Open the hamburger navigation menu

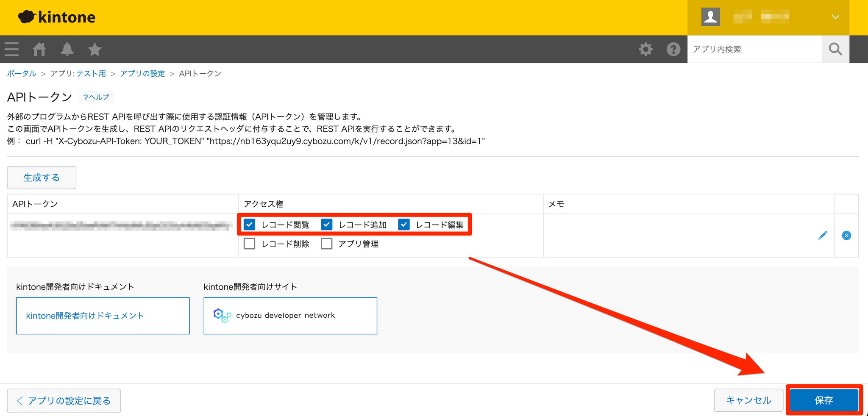[12, 50]
